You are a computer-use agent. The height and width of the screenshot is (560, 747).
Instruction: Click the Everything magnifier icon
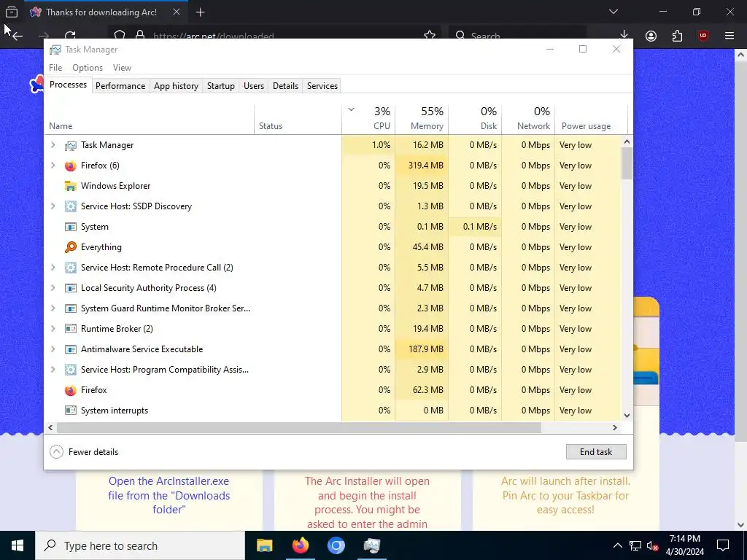coord(71,247)
